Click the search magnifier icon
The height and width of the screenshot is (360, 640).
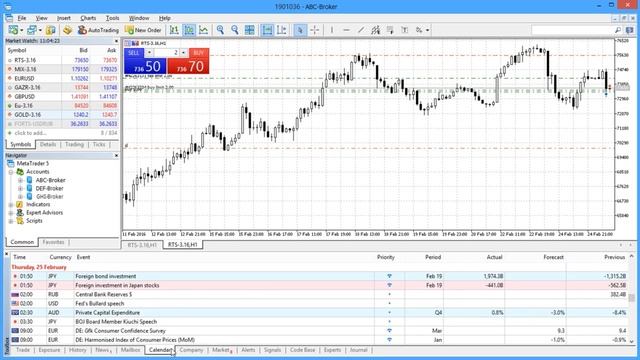(x=618, y=30)
